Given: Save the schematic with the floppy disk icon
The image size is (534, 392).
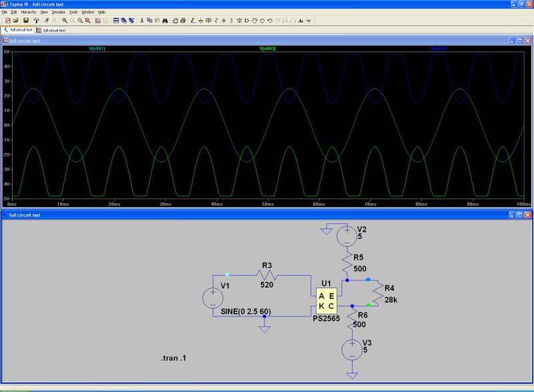Looking at the screenshot, I should (x=26, y=21).
